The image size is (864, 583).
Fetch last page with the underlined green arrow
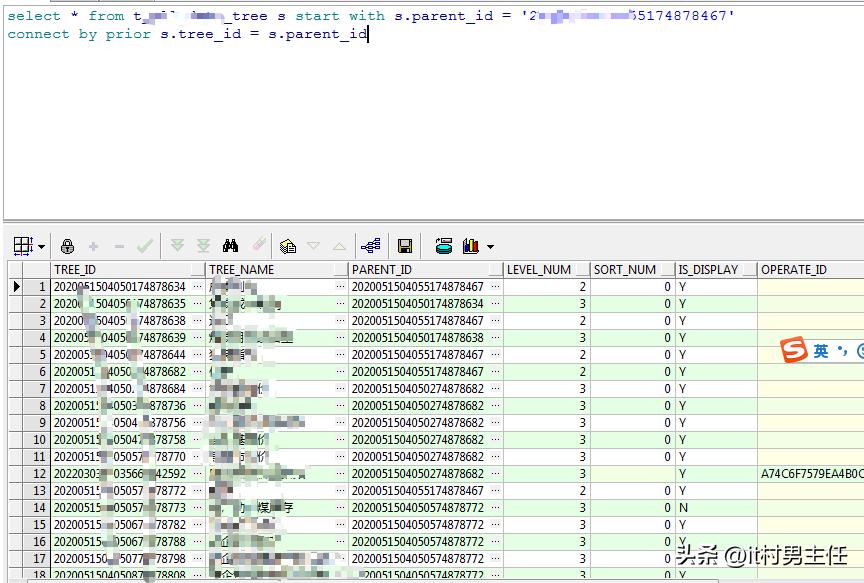(x=204, y=246)
